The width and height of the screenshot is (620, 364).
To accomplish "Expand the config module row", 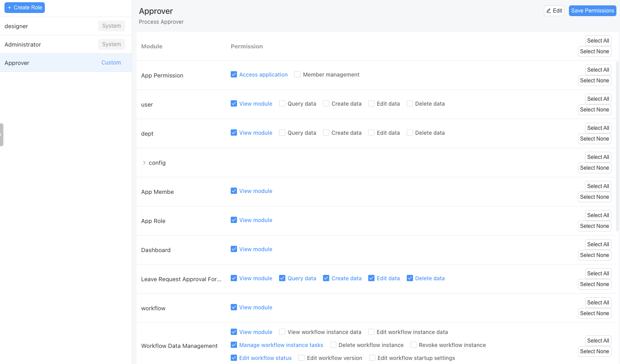I will click(144, 163).
